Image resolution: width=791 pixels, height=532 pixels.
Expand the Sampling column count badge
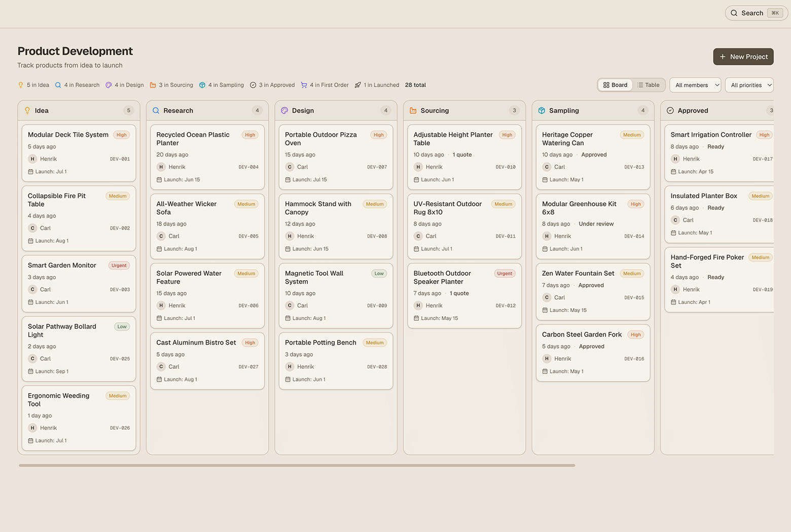643,110
